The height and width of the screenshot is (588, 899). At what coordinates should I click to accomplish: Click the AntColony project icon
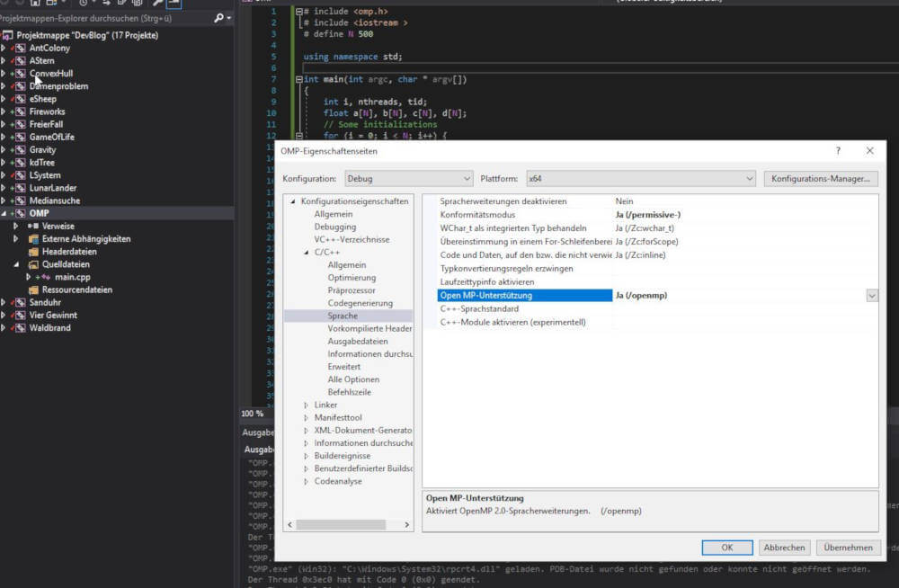pyautogui.click(x=20, y=49)
